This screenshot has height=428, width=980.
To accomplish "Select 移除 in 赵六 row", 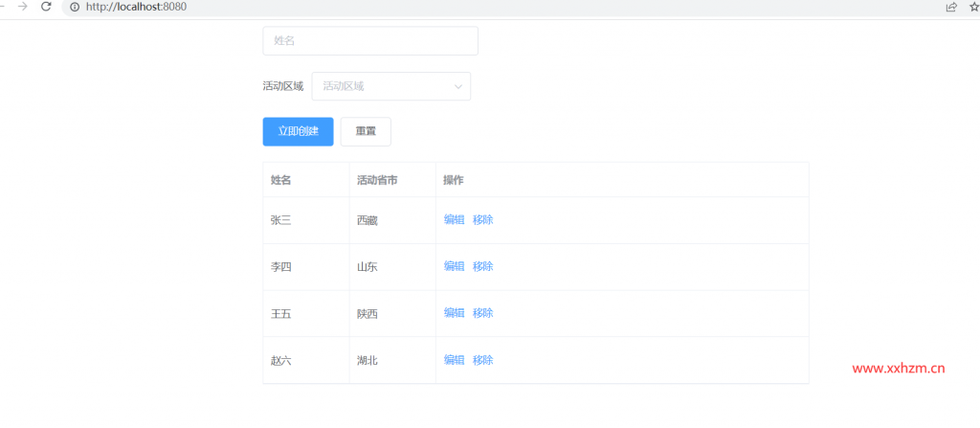I will point(483,360).
